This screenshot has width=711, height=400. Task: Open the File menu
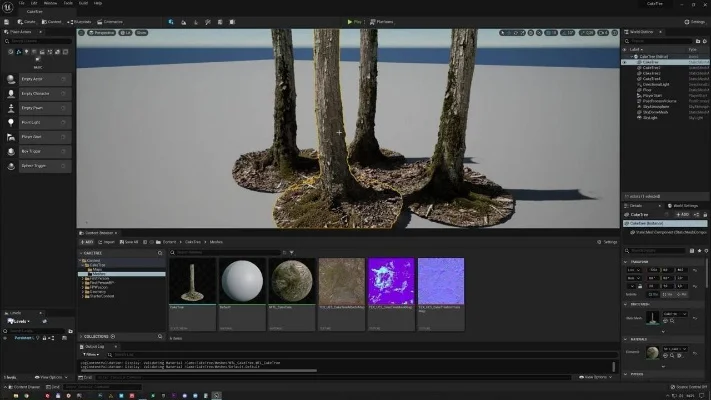coord(21,3)
